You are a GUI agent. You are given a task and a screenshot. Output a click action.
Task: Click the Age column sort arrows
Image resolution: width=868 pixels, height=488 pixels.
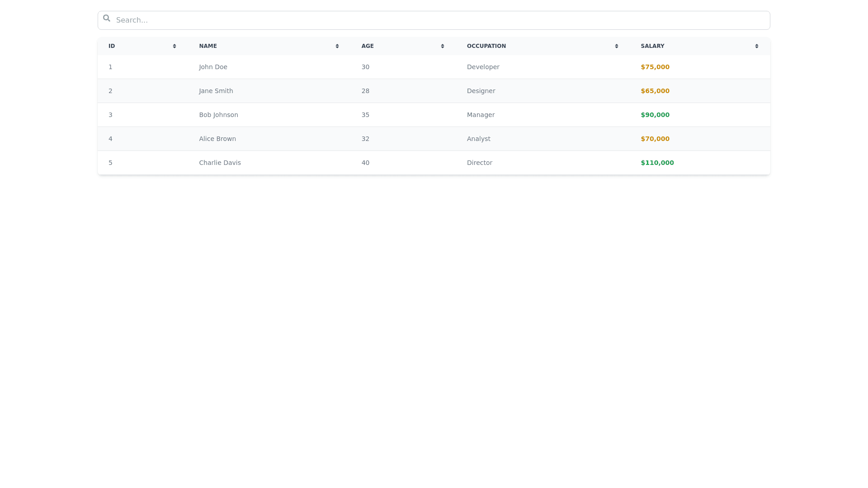[x=443, y=46]
